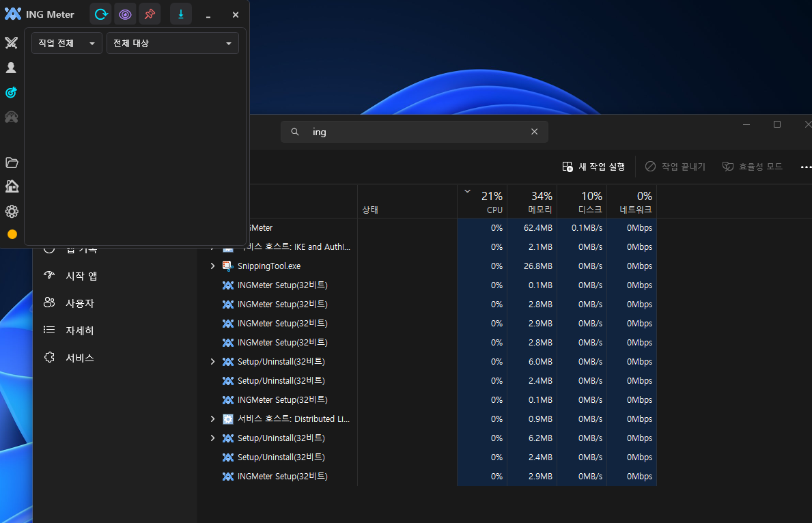
Task: Click the purple eye icon in ING Meter
Action: (125, 14)
